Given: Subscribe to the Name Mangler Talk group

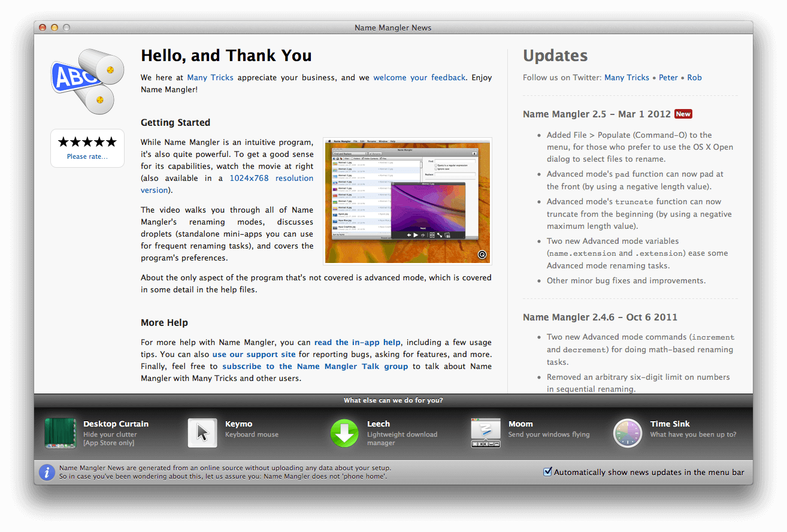Looking at the screenshot, I should coord(315,366).
